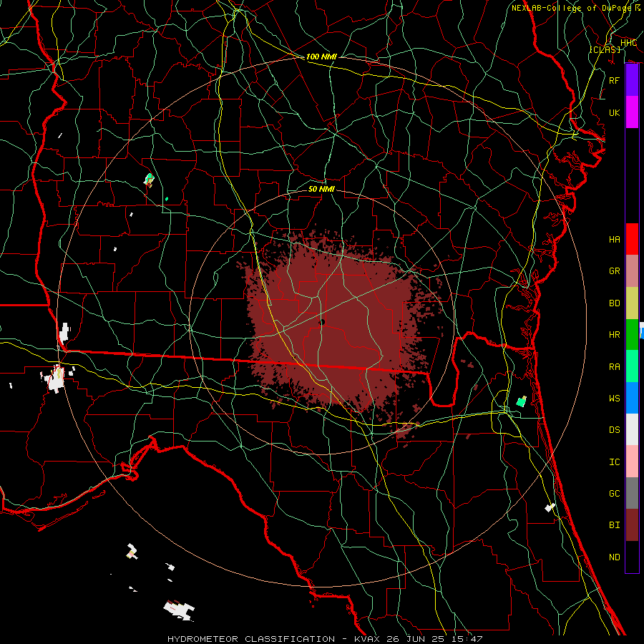Click the RF legend label
This screenshot has width=644, height=644.
(614, 80)
